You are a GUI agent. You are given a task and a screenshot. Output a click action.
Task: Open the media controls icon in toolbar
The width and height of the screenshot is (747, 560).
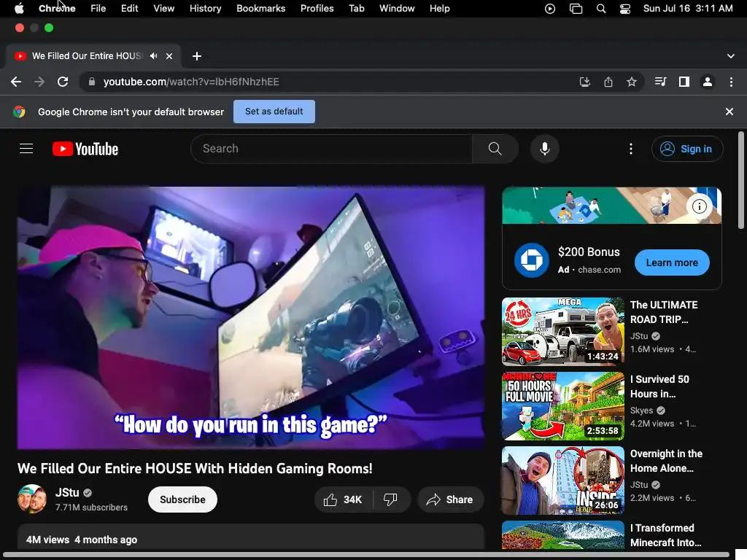660,82
